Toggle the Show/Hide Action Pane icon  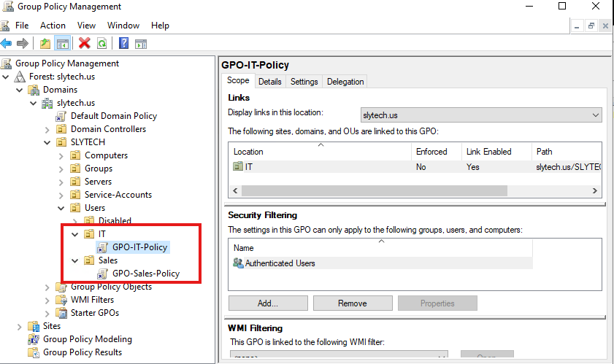click(141, 44)
